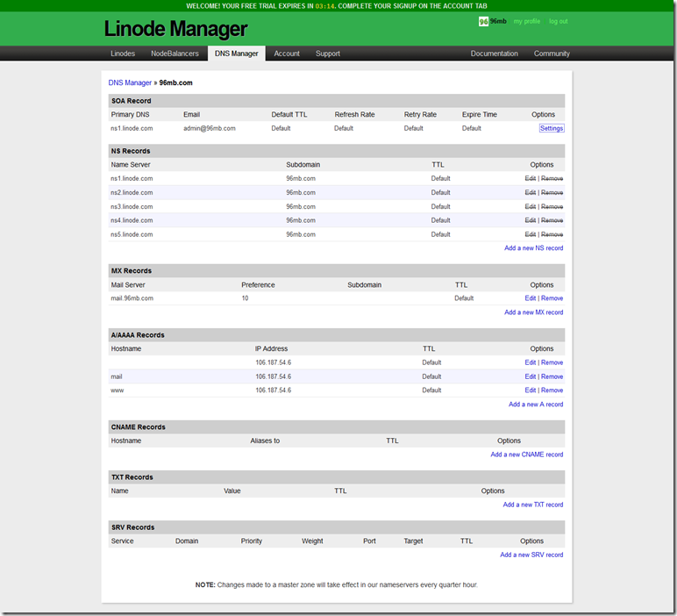Screen dimensions: 677x616
Task: Remove the mail.96mb.com MX record
Action: pyautogui.click(x=552, y=298)
